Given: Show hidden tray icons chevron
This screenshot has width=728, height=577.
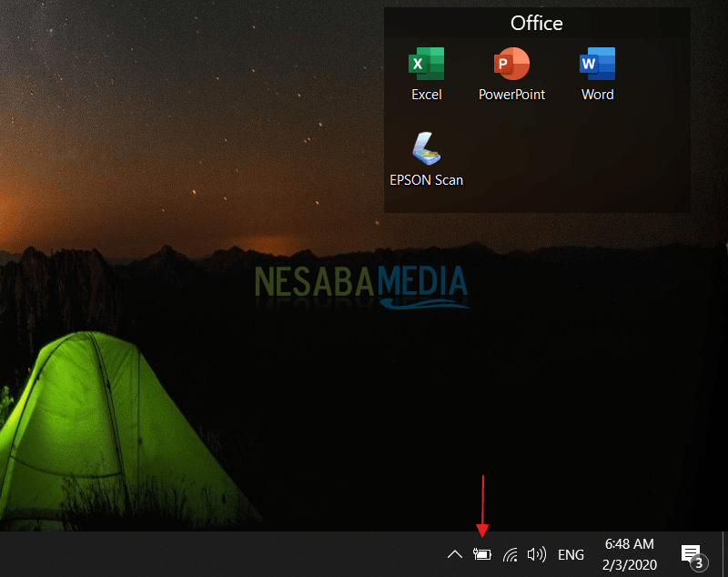Looking at the screenshot, I should tap(454, 554).
